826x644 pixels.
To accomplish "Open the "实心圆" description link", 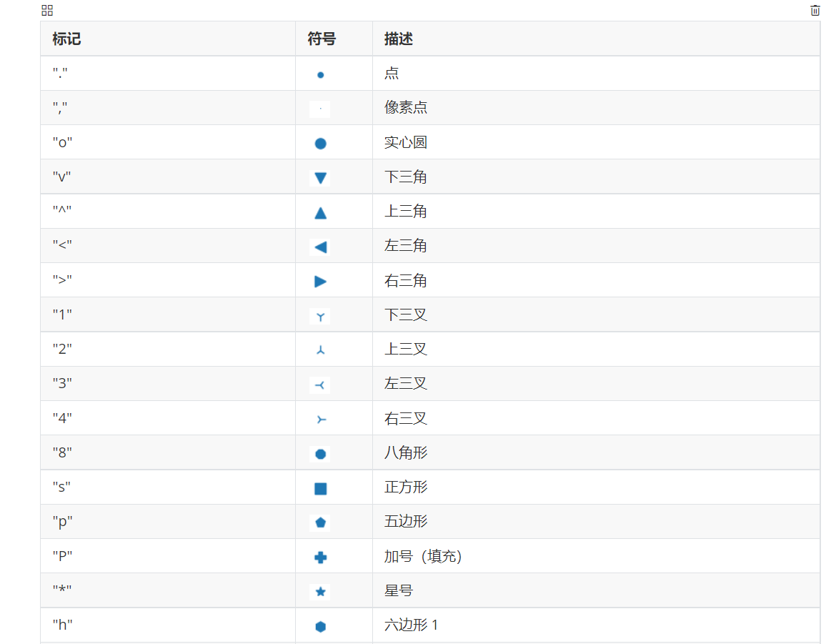I will click(404, 142).
